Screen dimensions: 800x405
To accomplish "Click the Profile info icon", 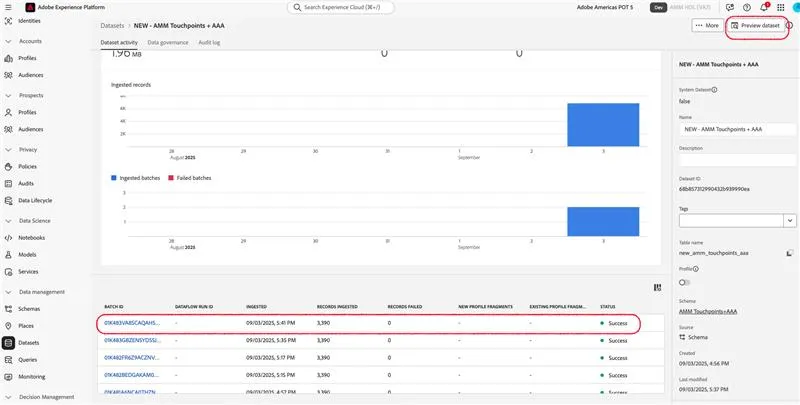I will 696,269.
